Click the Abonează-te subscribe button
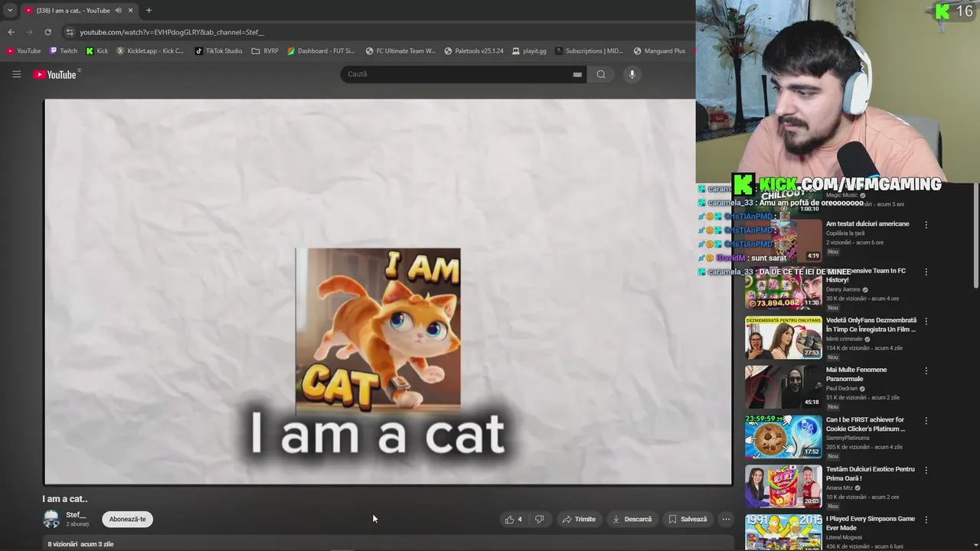Image resolution: width=980 pixels, height=551 pixels. click(x=127, y=519)
